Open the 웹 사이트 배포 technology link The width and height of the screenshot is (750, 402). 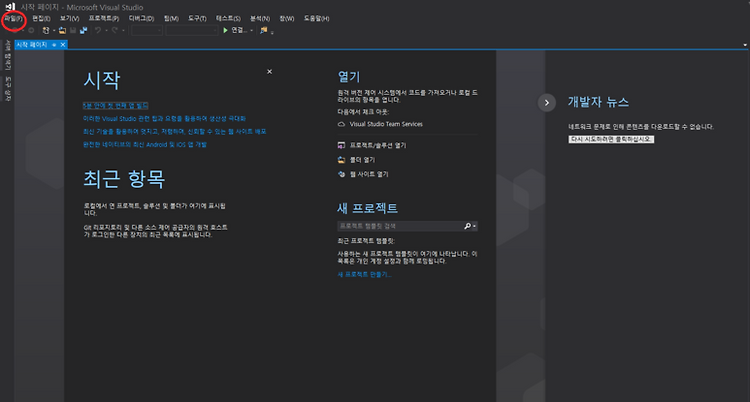(x=175, y=131)
